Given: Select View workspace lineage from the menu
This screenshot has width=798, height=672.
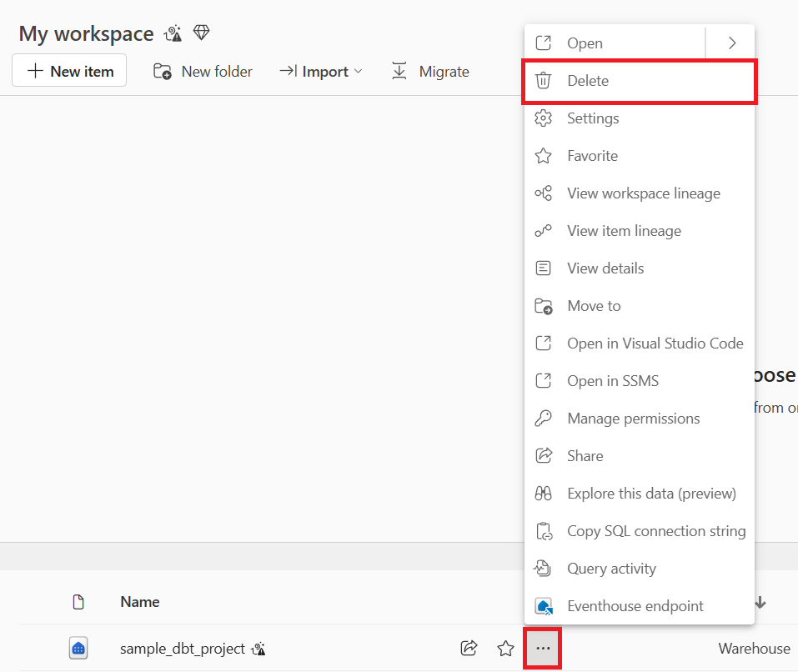Looking at the screenshot, I should point(643,193).
